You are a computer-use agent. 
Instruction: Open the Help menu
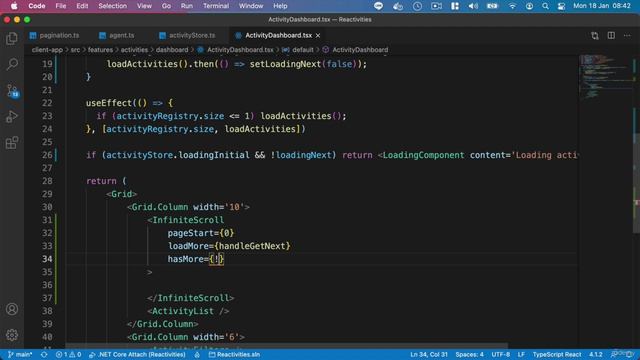click(x=280, y=6)
